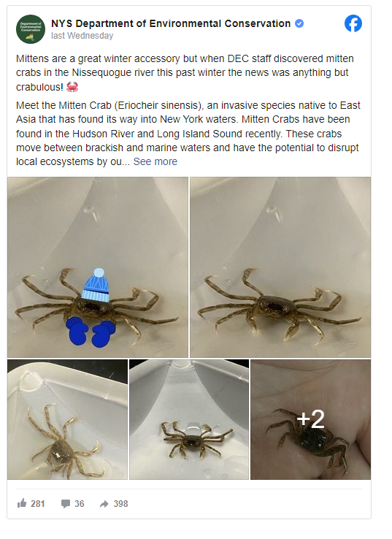
Task: View the 281 likes count
Action: (x=38, y=504)
